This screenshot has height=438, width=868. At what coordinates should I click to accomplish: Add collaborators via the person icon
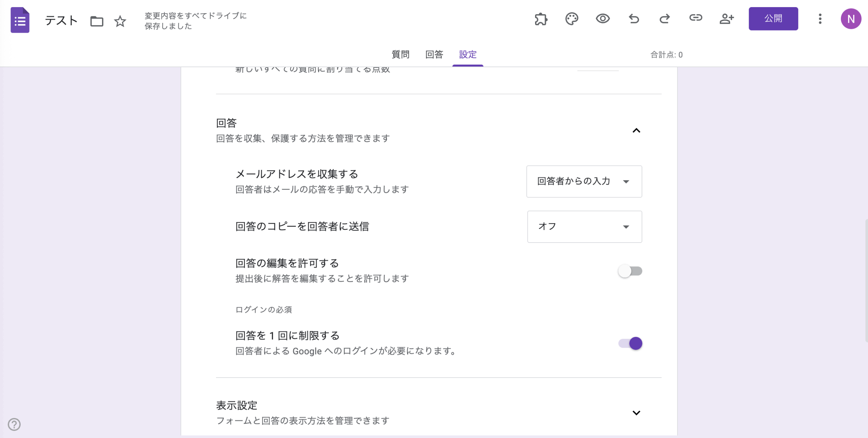[727, 19]
